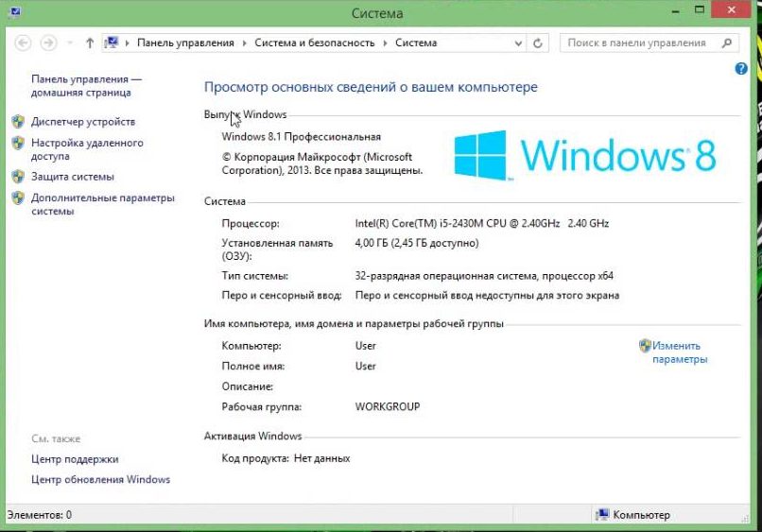
Task: Refresh the Control Panel page
Action: [538, 43]
